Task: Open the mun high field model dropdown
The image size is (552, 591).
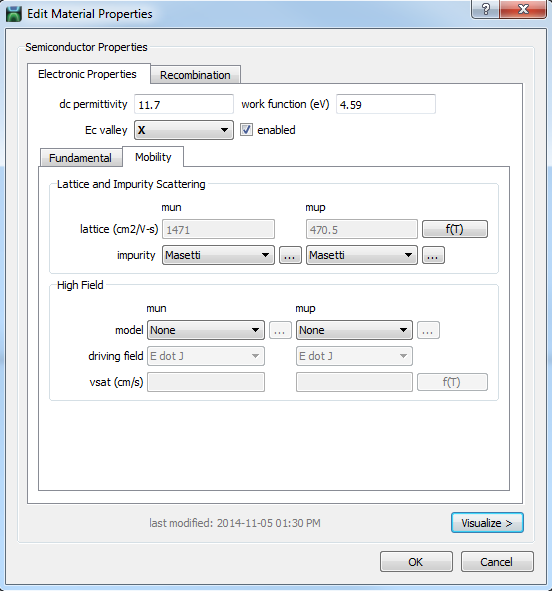Action: pos(206,330)
